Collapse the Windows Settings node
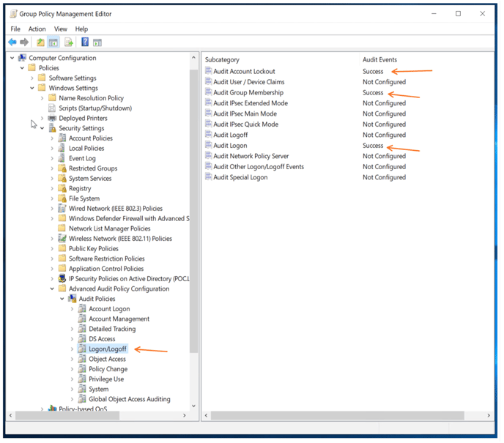This screenshot has width=504, height=443. click(32, 88)
